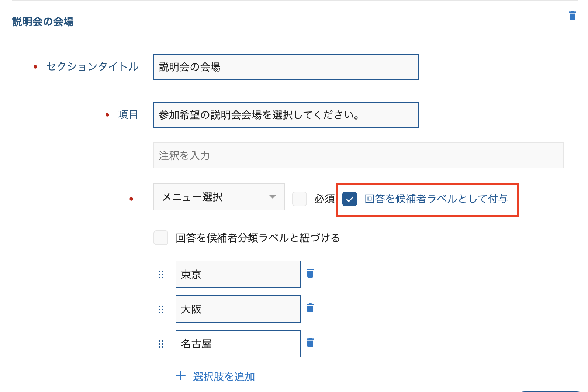Delete the 東京 option
The width and height of the screenshot is (588, 392).
tap(310, 273)
